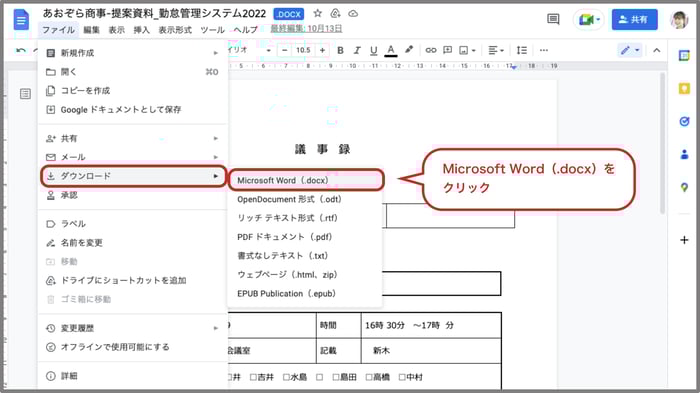
Task: Open the comment history icon
Action: pyautogui.click(x=553, y=19)
